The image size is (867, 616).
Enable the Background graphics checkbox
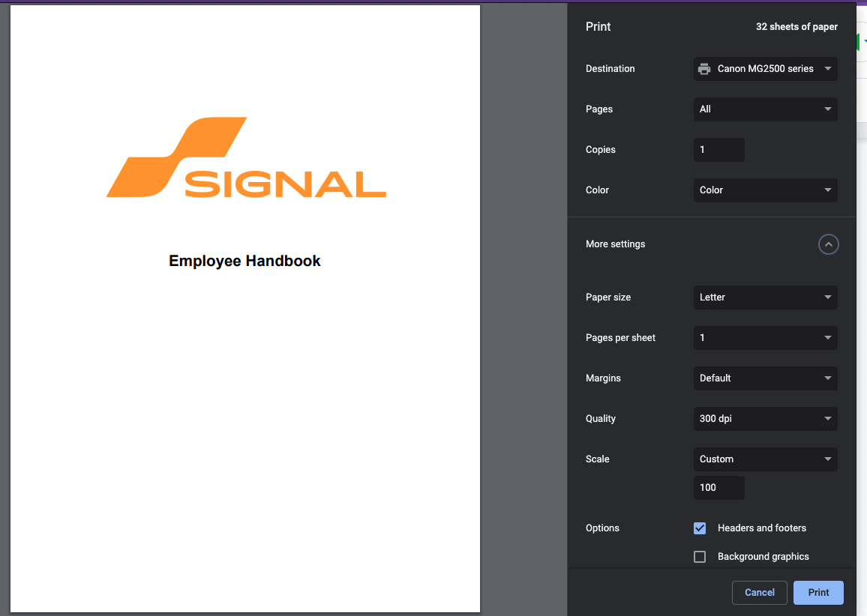point(700,556)
